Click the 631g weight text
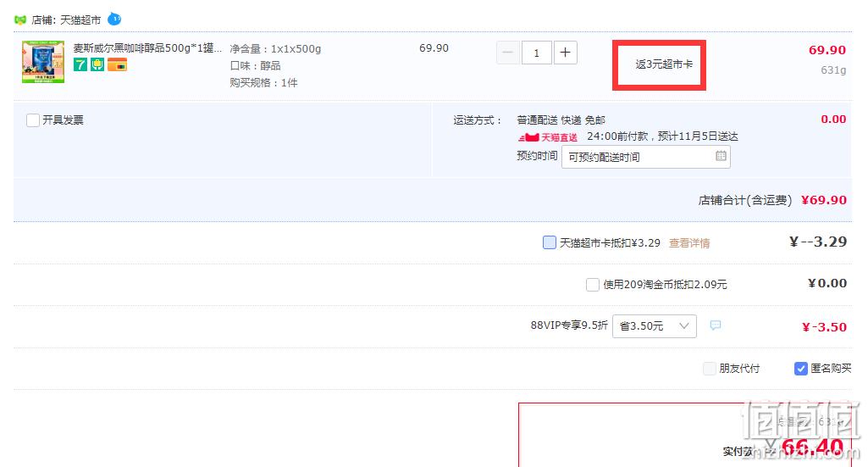868x467 pixels. coord(833,69)
